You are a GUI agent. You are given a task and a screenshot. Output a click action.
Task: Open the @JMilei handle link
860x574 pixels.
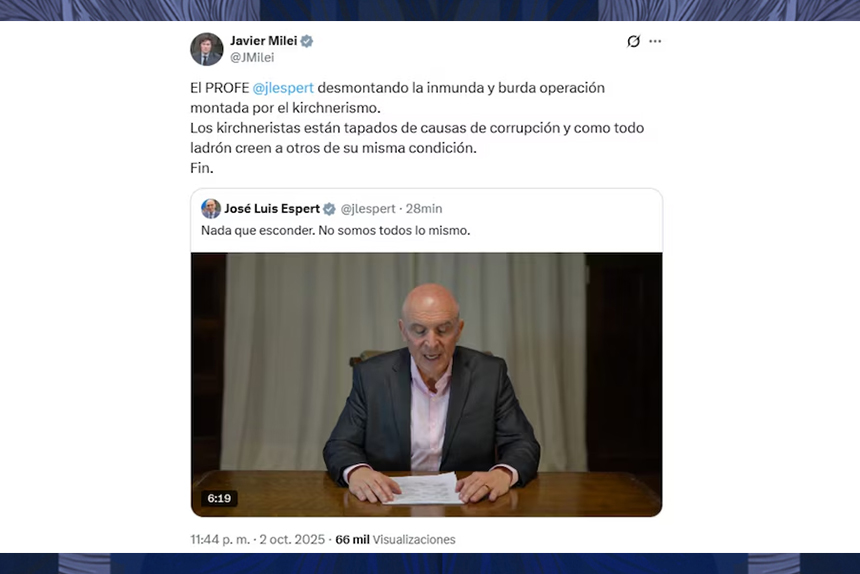252,58
